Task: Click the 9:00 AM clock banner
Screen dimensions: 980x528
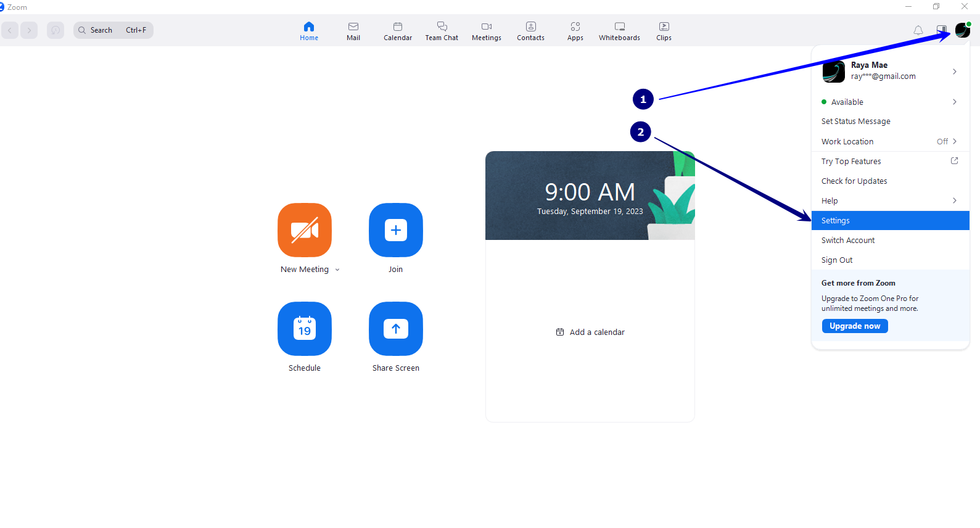Action: [590, 196]
